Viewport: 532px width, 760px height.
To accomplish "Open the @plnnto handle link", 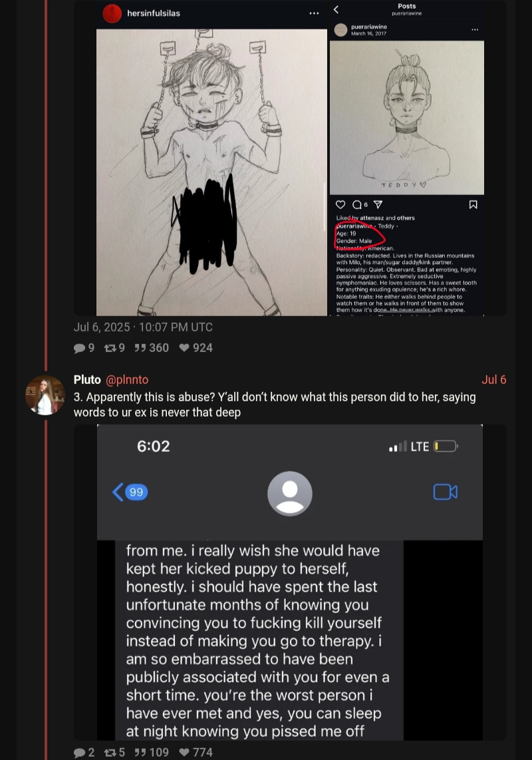I will click(x=127, y=380).
